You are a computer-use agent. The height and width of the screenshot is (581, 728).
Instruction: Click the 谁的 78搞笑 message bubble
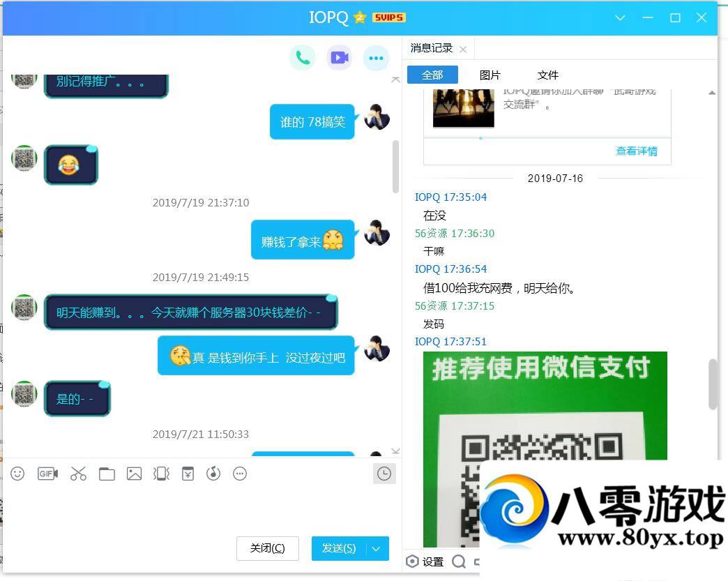[x=312, y=121]
